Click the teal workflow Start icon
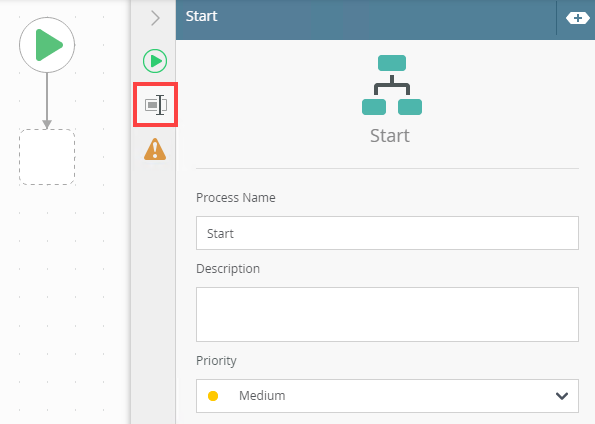This screenshot has width=595, height=424. click(392, 85)
